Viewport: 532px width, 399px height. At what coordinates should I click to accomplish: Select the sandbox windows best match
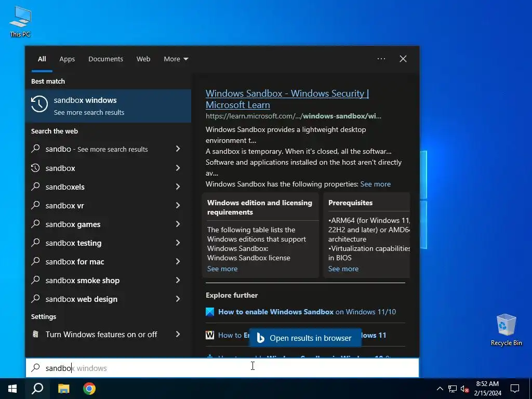coord(108,106)
